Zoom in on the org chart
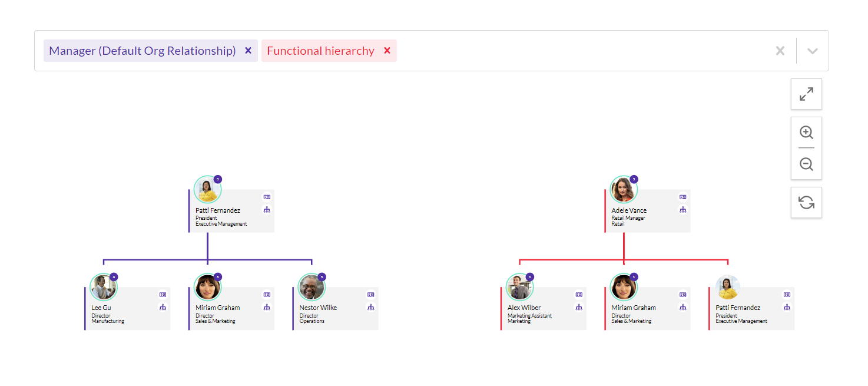The image size is (868, 386). click(806, 133)
